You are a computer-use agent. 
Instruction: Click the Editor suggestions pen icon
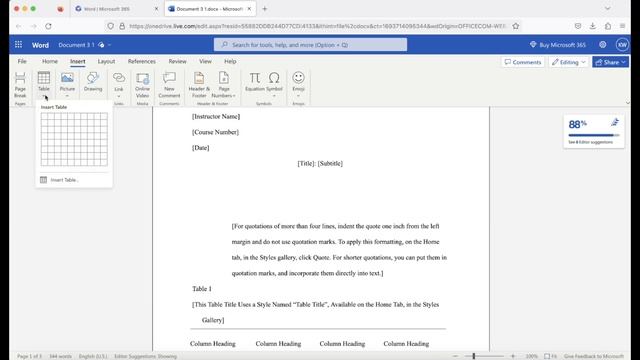[x=615, y=122]
